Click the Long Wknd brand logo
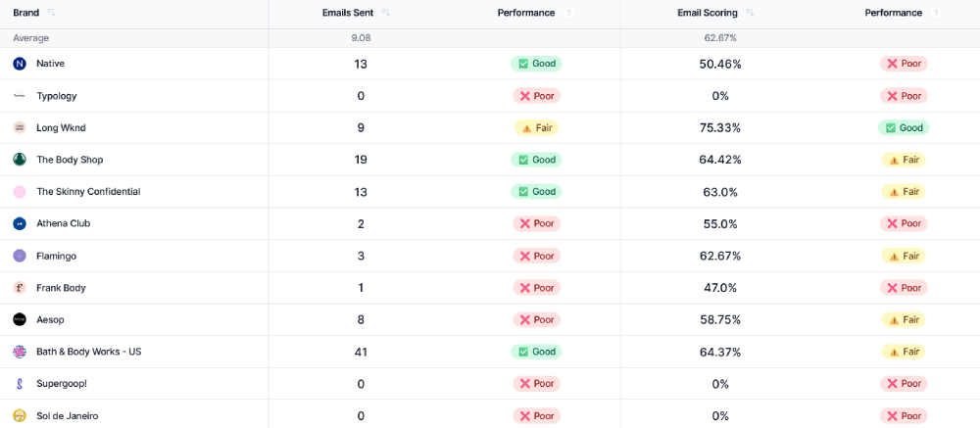This screenshot has width=980, height=428. pos(20,127)
